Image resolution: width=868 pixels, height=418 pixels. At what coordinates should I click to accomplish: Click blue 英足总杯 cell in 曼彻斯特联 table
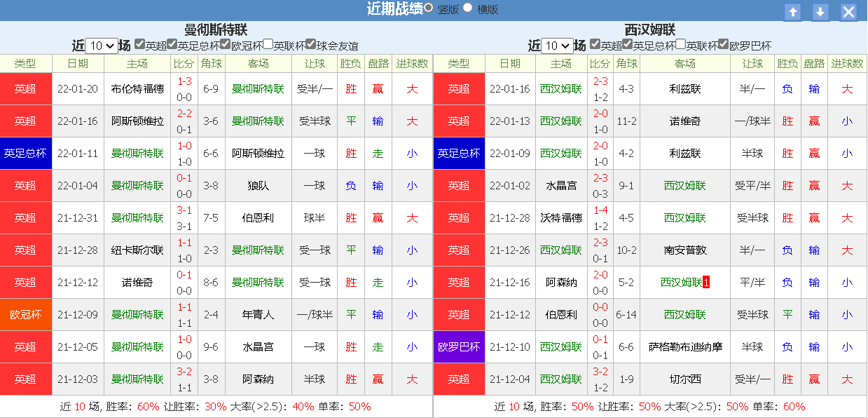(26, 154)
